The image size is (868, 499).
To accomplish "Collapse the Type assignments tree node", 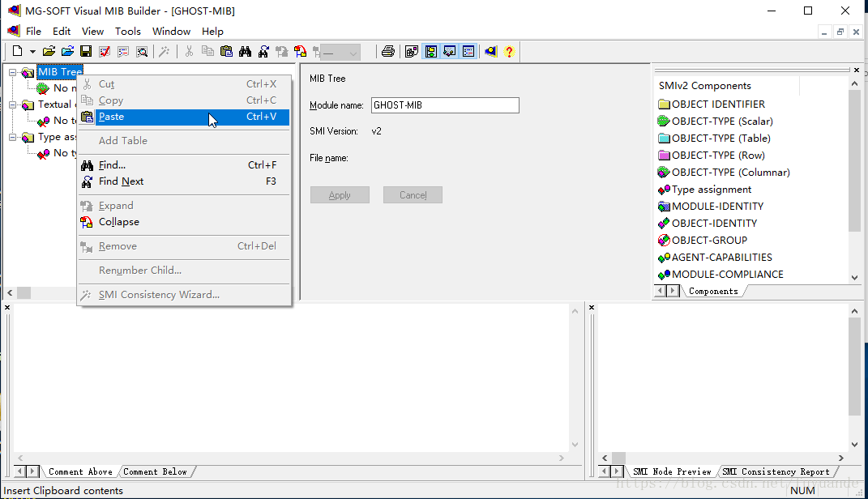I will click(x=12, y=137).
